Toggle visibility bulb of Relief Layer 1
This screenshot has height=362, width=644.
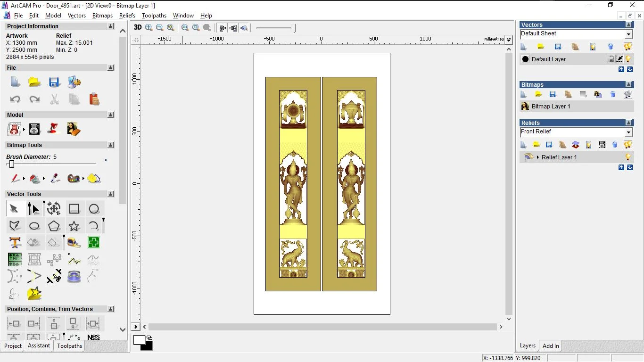[x=627, y=157]
